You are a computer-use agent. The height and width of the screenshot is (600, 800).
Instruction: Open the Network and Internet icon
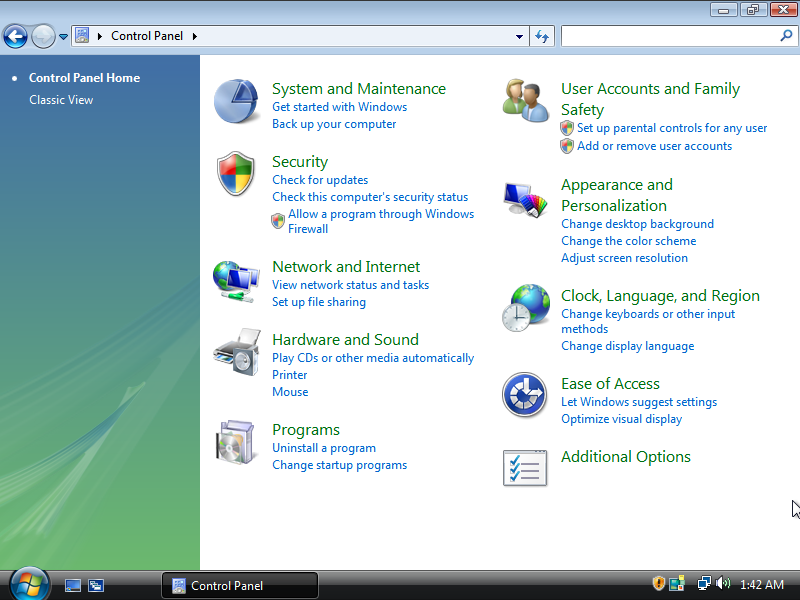(x=236, y=280)
